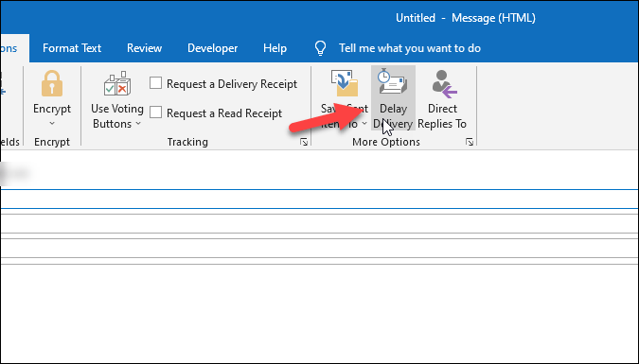Expand the Voting Buttons dropdown chevron
Screen dimensions: 639x364
coord(138,123)
